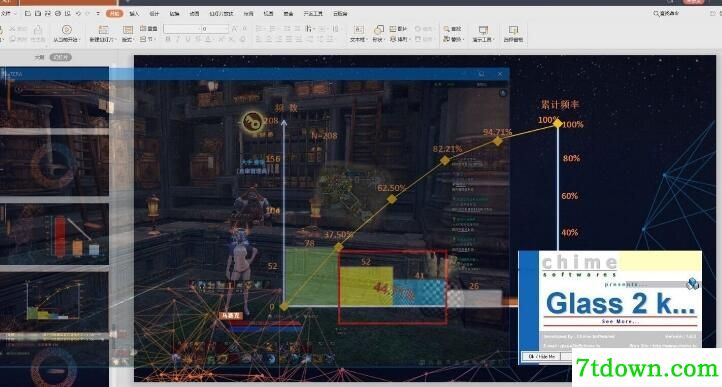Switch to the 大纲 Outline panel tab
The width and height of the screenshot is (722, 387).
pos(39,58)
